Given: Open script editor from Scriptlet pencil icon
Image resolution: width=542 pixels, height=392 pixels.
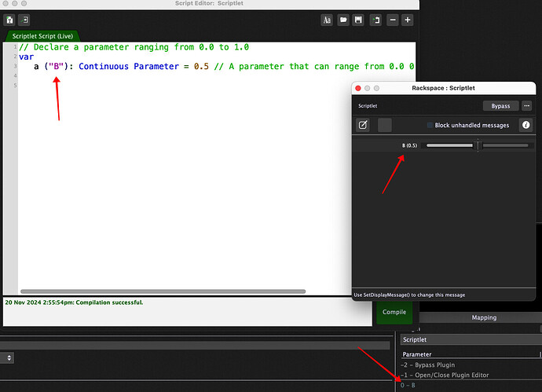Looking at the screenshot, I should click(363, 125).
